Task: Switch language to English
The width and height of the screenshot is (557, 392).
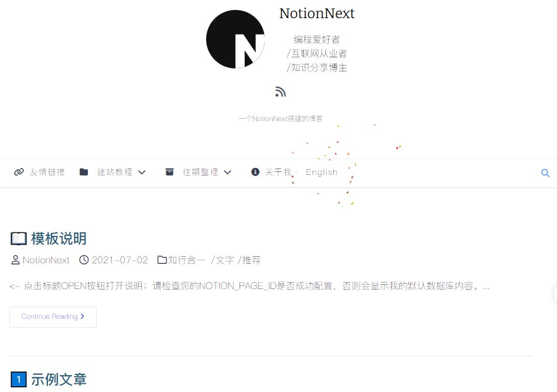Action: (322, 172)
